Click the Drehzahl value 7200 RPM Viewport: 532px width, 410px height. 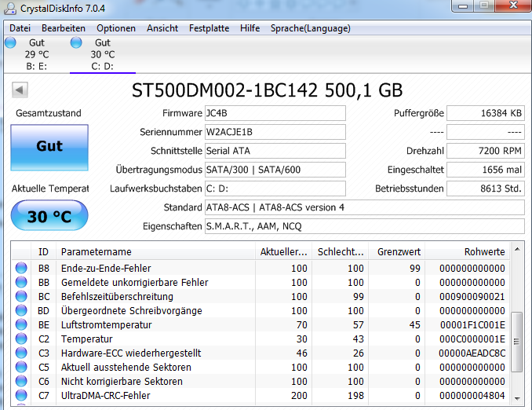pyautogui.click(x=486, y=151)
